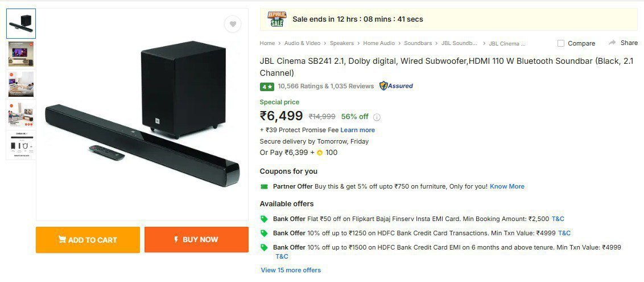Click the price info icon

coord(377,117)
